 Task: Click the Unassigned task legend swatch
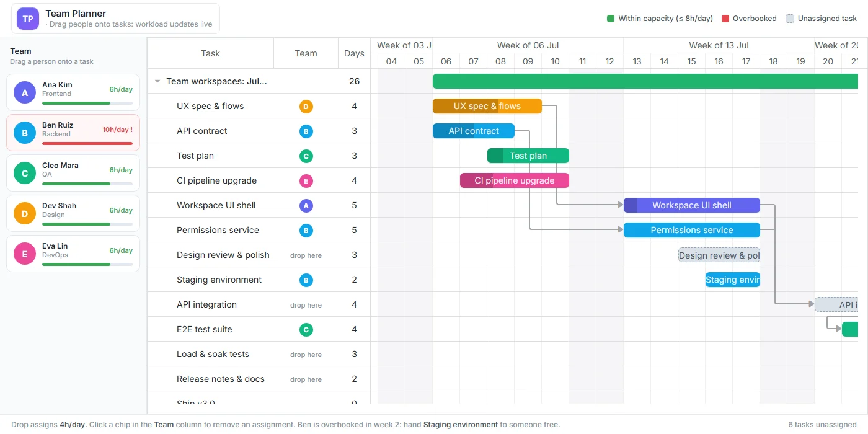[790, 19]
